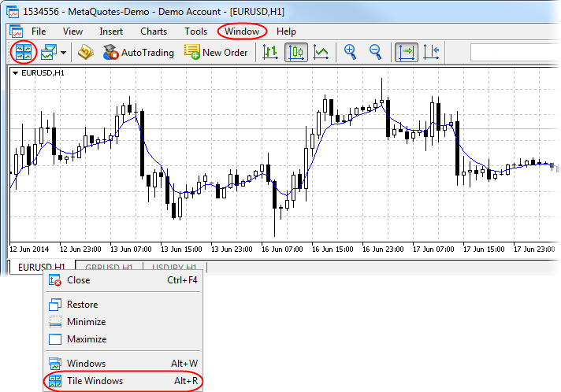Open the File menu
Viewport: 561px width, 392px height.
click(39, 31)
